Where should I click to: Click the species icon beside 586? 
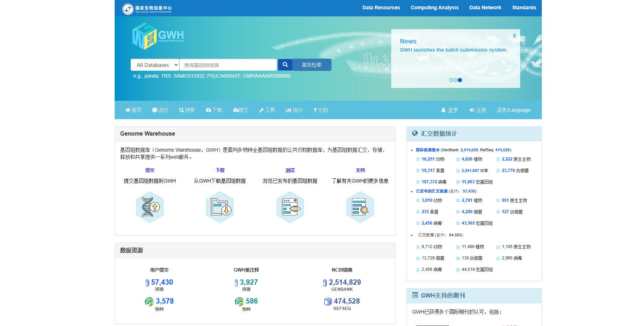(239, 302)
